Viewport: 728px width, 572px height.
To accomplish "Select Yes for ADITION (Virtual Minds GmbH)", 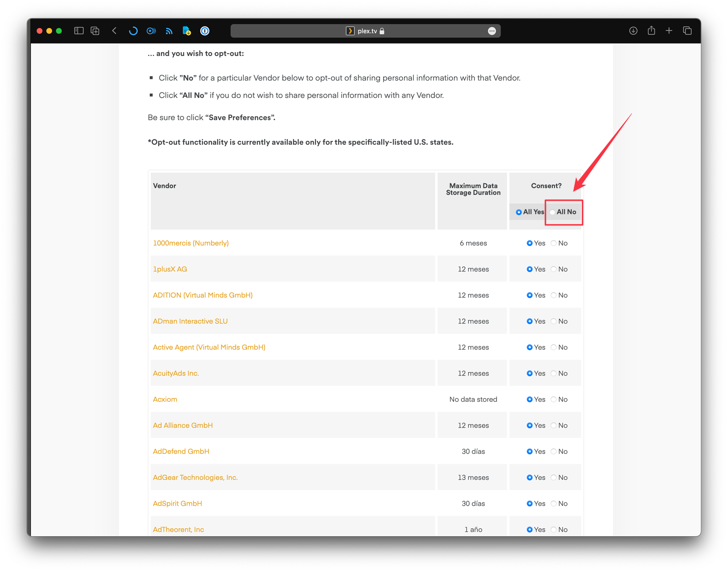I will click(x=530, y=295).
